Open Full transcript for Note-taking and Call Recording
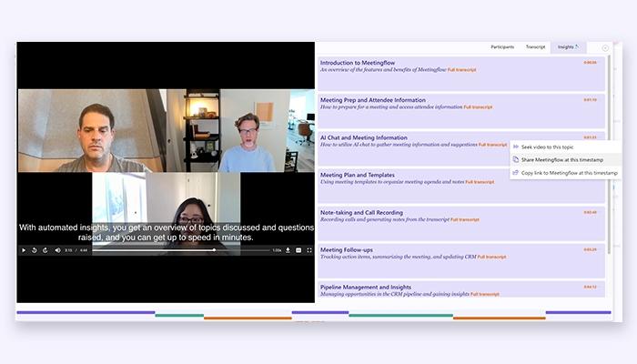 (465, 220)
